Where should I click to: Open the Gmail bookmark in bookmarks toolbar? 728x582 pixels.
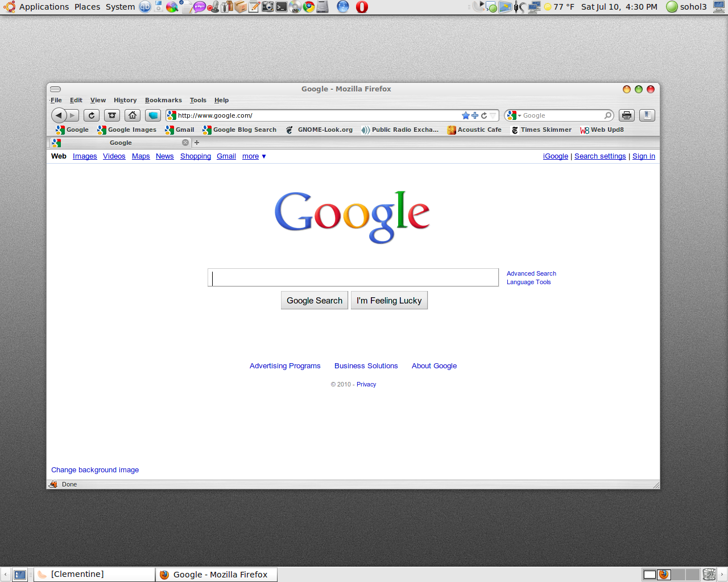pyautogui.click(x=180, y=130)
